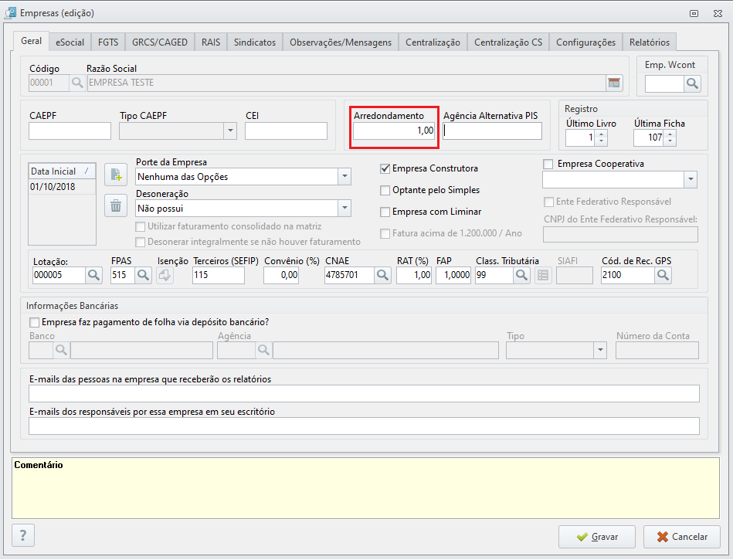Check Ente Federativo Responsável box
Image resolution: width=733 pixels, height=560 pixels.
pyautogui.click(x=549, y=202)
